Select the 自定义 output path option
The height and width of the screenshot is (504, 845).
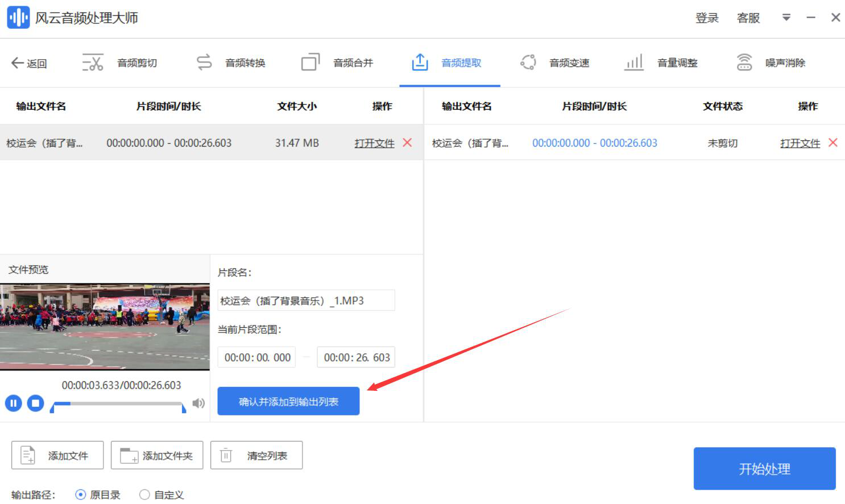click(161, 495)
